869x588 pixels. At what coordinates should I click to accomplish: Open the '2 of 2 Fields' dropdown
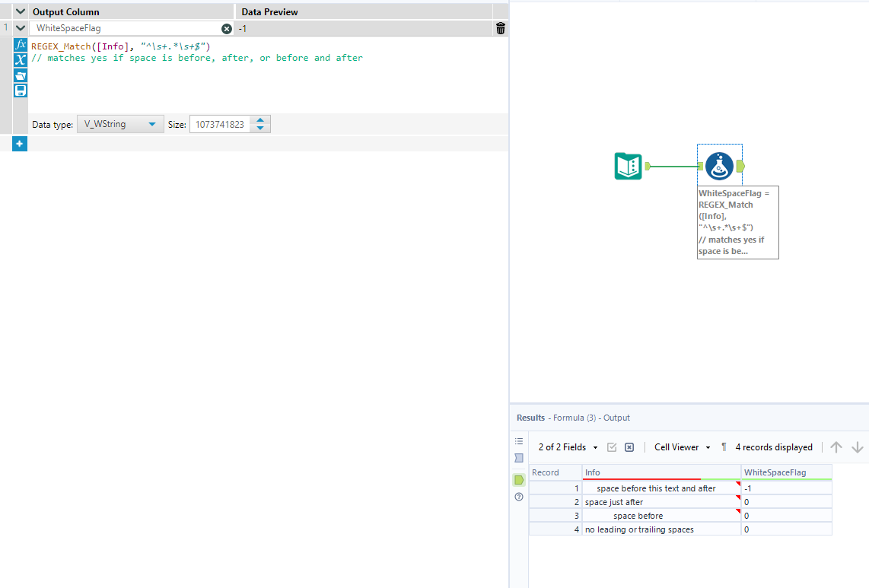coord(562,447)
